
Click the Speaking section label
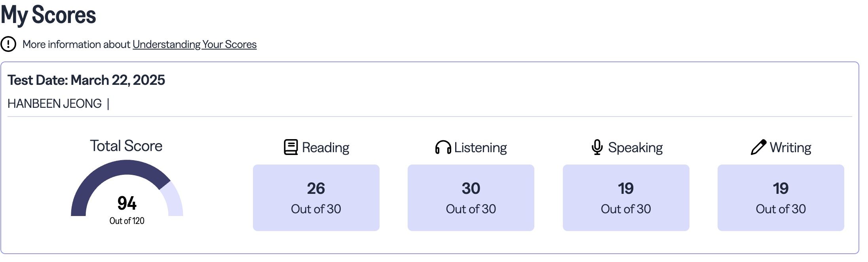tap(635, 147)
